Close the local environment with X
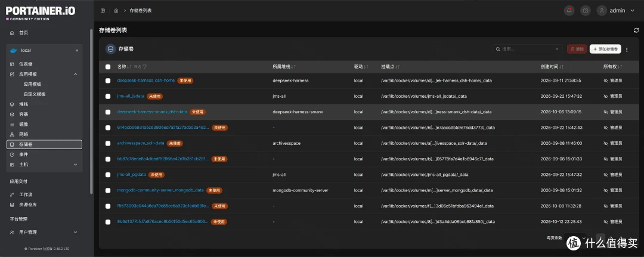The image size is (644, 257). click(x=77, y=51)
